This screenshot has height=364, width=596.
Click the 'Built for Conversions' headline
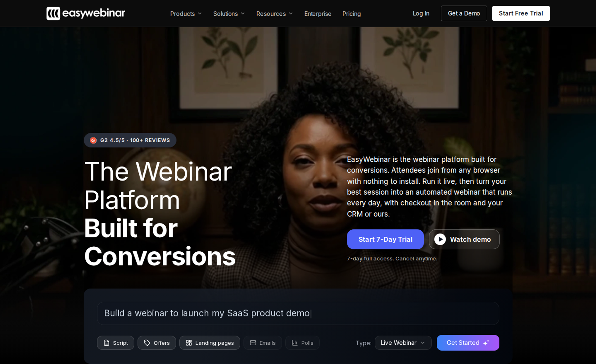click(160, 242)
